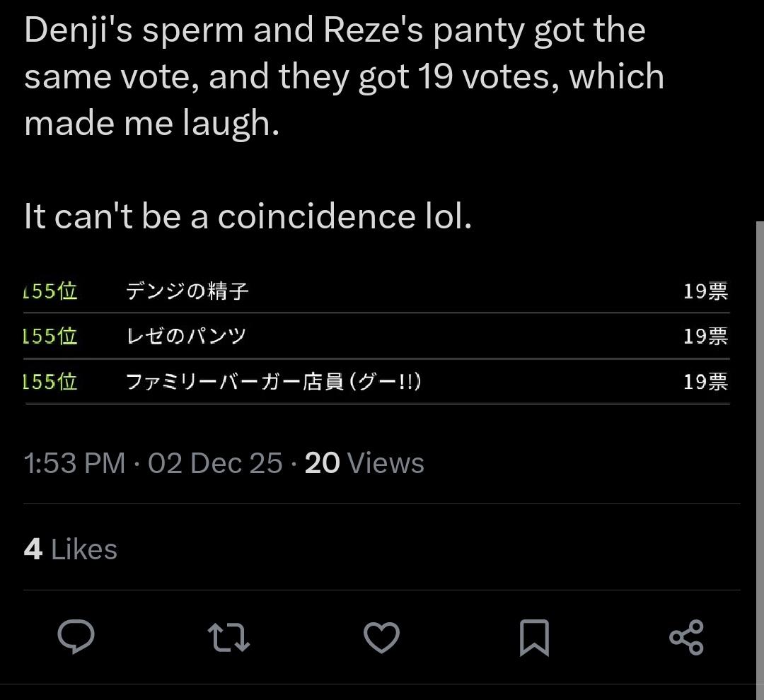
Task: View who liked via "4 Likes"
Action: 71,549
